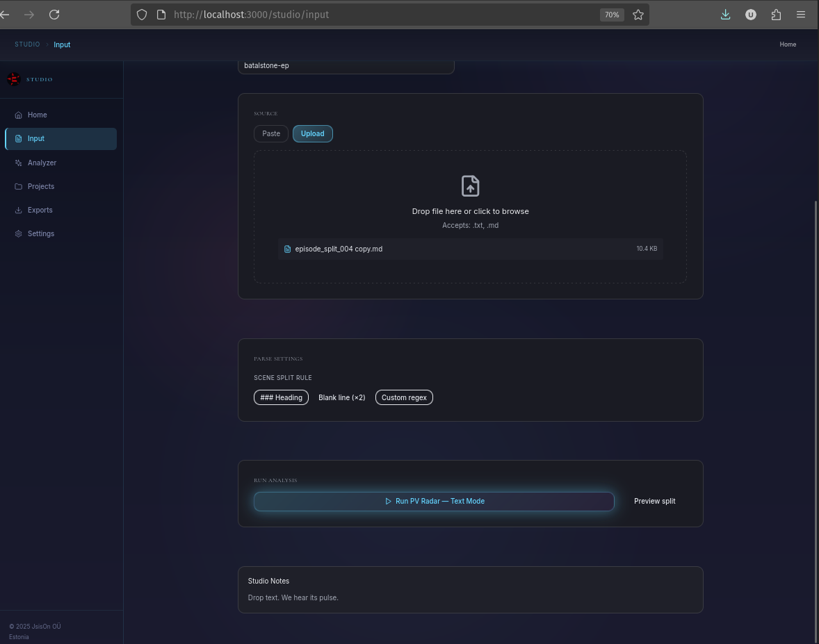Click the file-upload icon in the drop zone
The height and width of the screenshot is (644, 819).
(x=470, y=185)
